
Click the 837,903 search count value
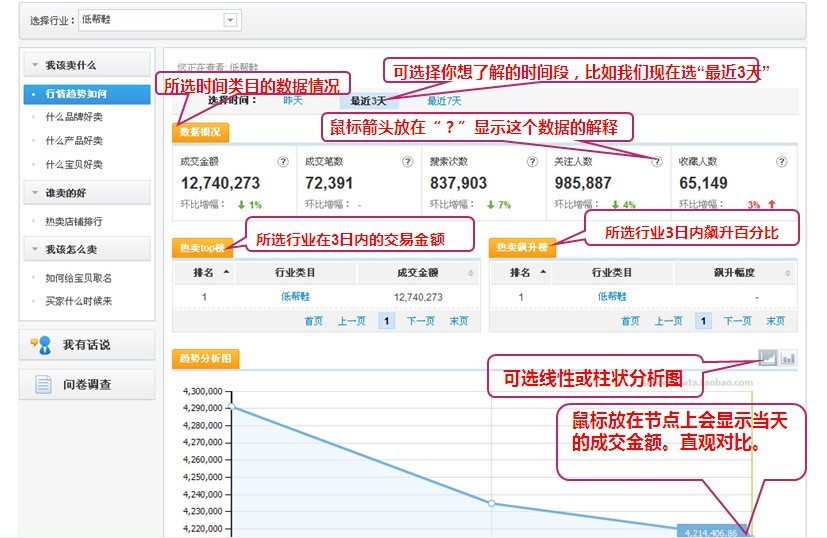(x=458, y=183)
